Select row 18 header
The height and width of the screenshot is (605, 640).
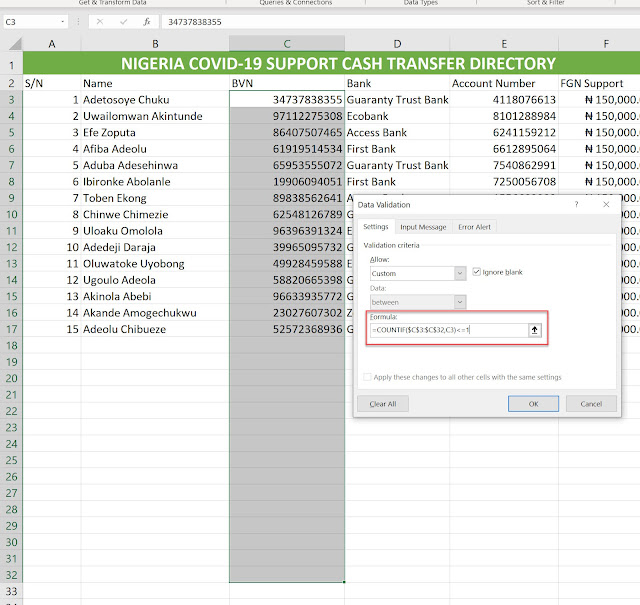pyautogui.click(x=11, y=345)
